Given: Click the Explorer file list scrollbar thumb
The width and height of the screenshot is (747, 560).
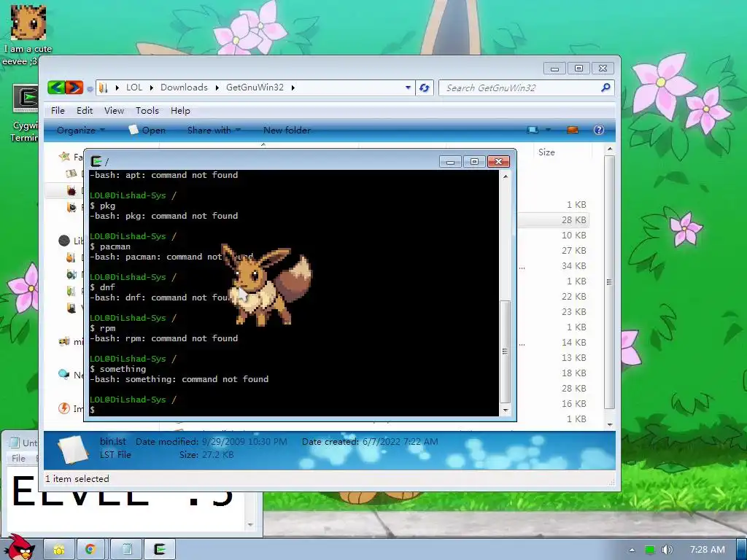Looking at the screenshot, I should [x=609, y=282].
